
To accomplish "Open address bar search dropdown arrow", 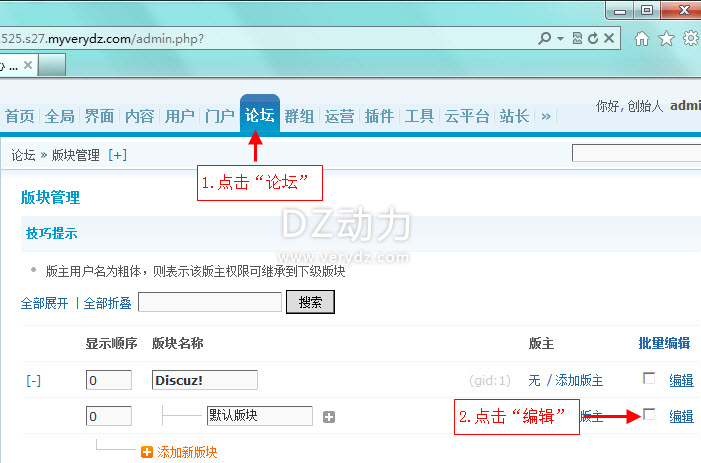I will pyautogui.click(x=561, y=39).
